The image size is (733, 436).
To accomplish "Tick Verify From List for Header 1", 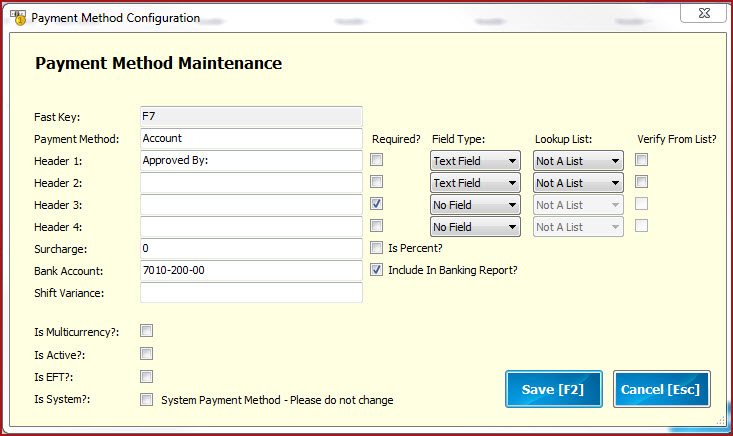I will (641, 160).
